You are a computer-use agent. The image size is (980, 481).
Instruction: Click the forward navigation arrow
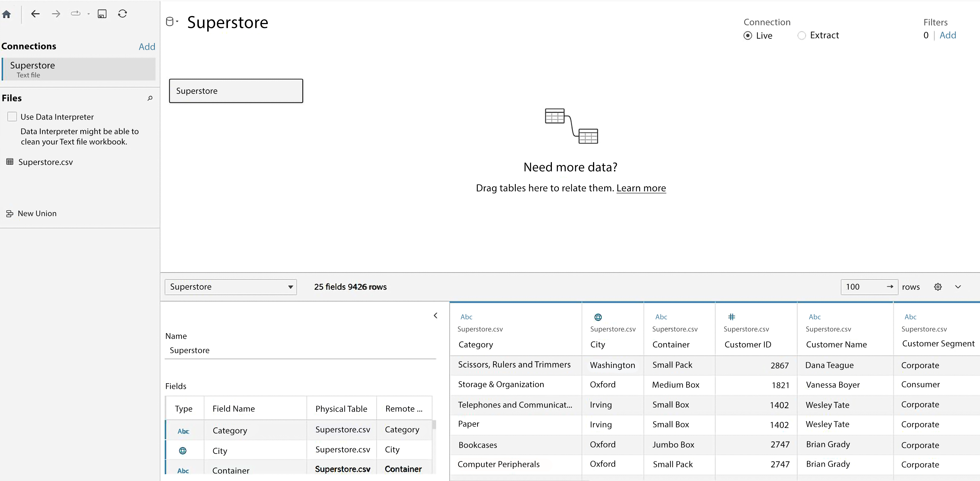coord(55,14)
